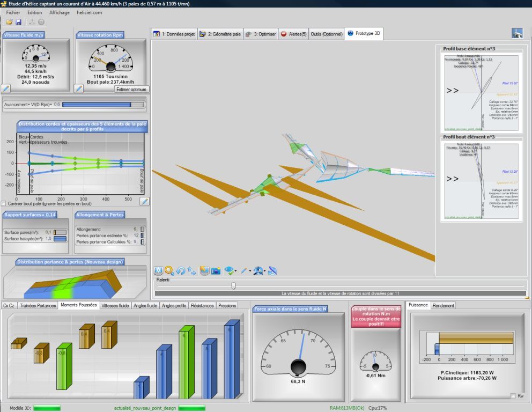The image size is (532, 412).
Task: Click the red Alertes tab icon
Action: (284, 34)
